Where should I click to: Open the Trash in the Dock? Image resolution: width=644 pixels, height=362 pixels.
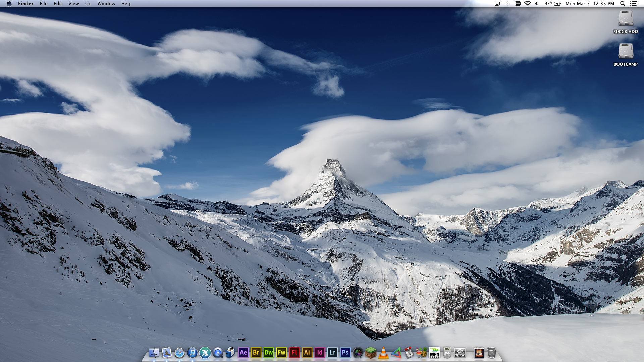coord(491,353)
